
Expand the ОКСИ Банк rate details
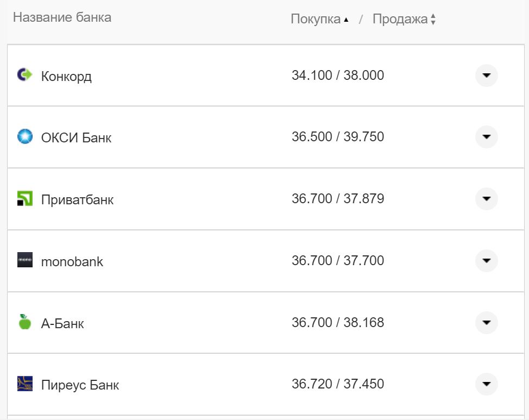pyautogui.click(x=486, y=137)
